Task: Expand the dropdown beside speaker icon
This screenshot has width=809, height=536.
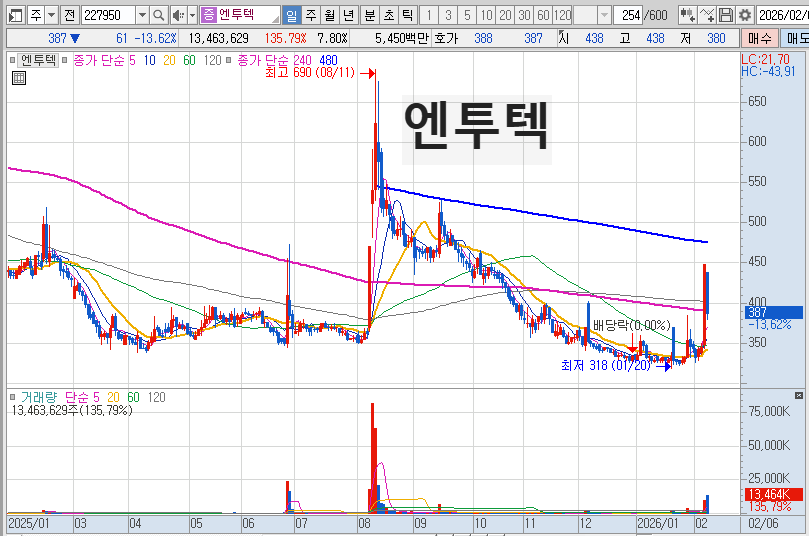Action: 192,15
